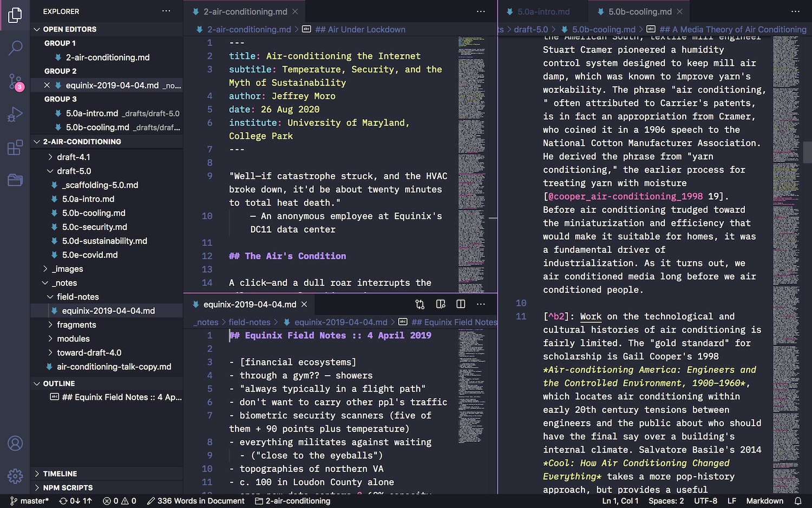This screenshot has width=812, height=508.
Task: Jump to Equinix Field Notes outline heading
Action: click(x=121, y=397)
